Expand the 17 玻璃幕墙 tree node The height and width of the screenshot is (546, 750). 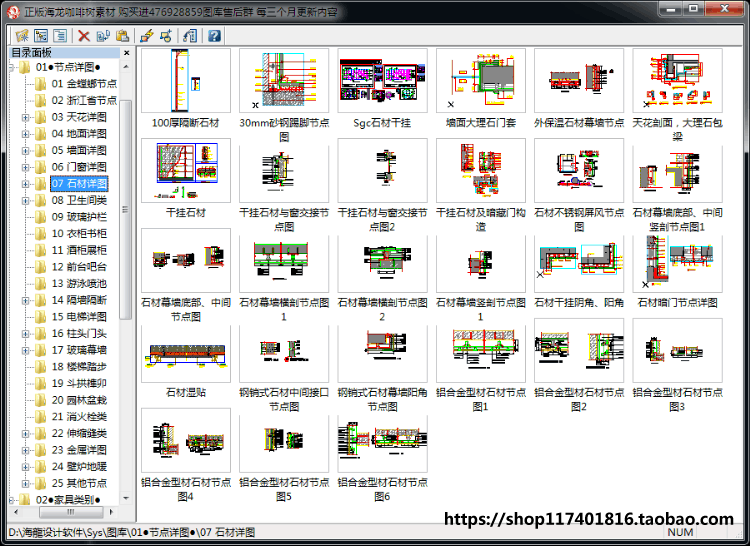point(25,350)
